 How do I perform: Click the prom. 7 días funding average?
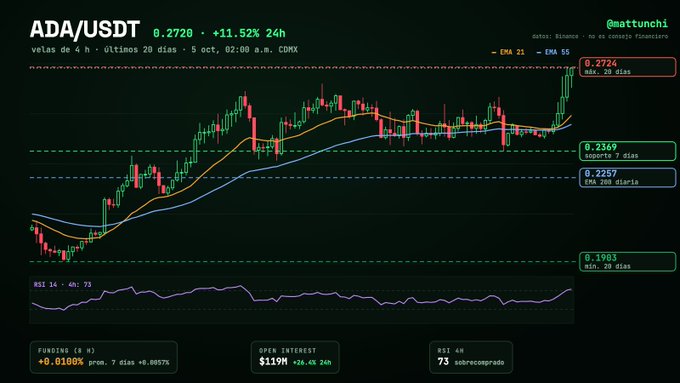pyautogui.click(x=129, y=363)
